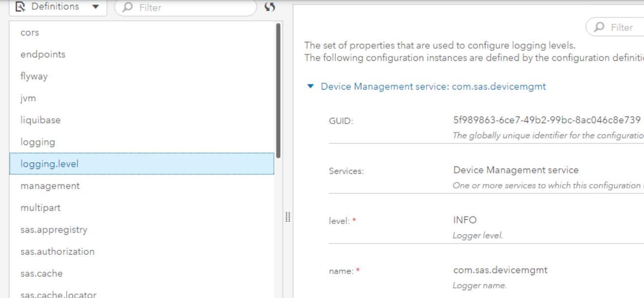Viewport: 644px width, 298px height.
Task: Click the name: label
Action: tap(344, 271)
